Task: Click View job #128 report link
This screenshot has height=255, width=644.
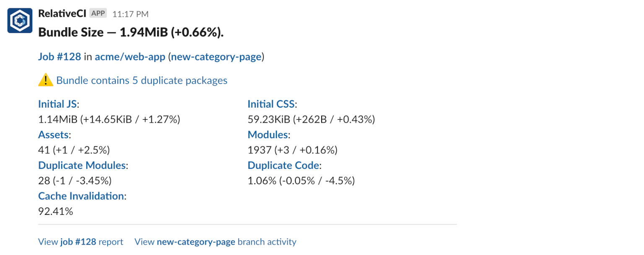Action: [80, 242]
